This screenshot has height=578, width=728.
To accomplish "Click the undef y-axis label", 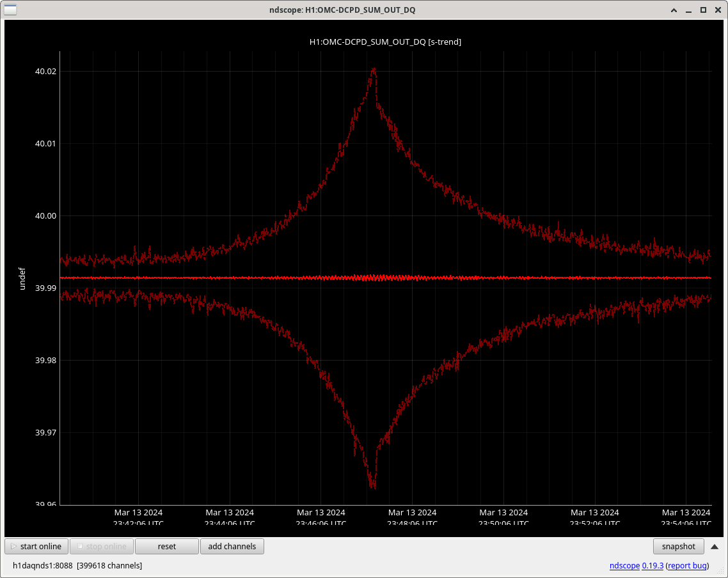I will [x=22, y=279].
